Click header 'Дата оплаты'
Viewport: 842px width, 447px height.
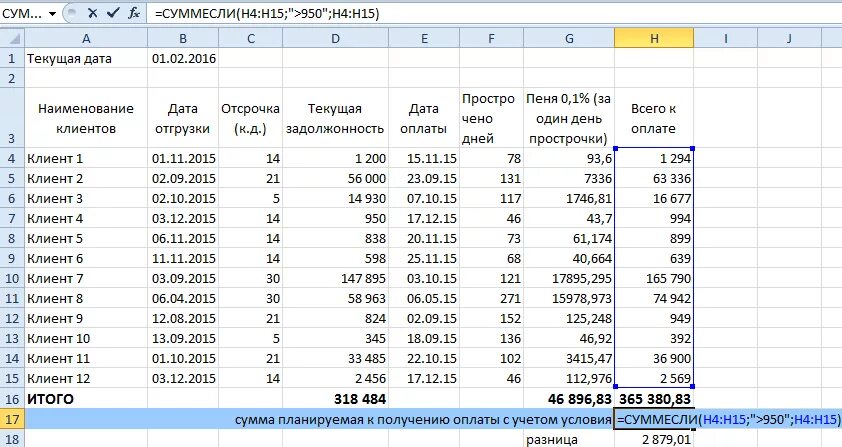pyautogui.click(x=424, y=118)
